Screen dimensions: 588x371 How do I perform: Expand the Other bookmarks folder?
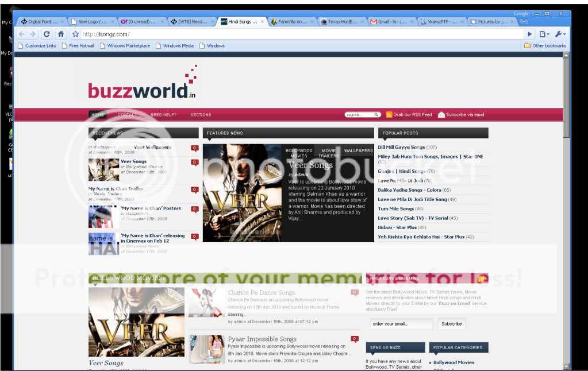[x=545, y=46]
